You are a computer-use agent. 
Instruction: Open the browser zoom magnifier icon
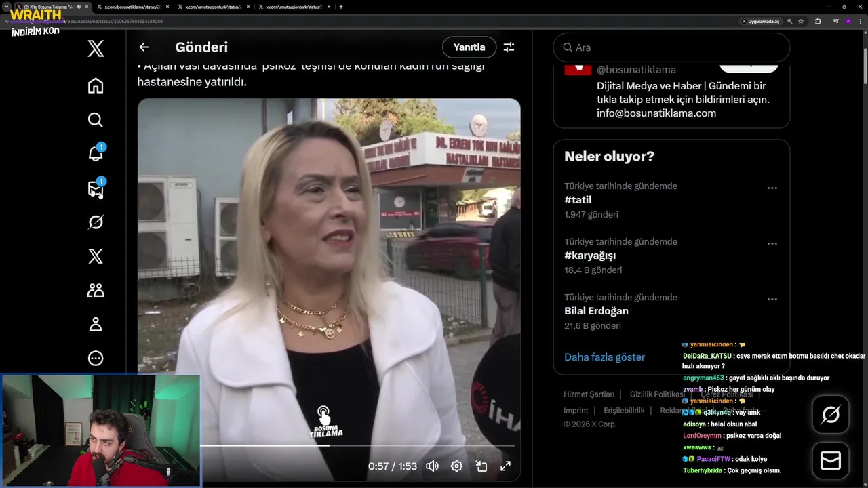click(789, 21)
